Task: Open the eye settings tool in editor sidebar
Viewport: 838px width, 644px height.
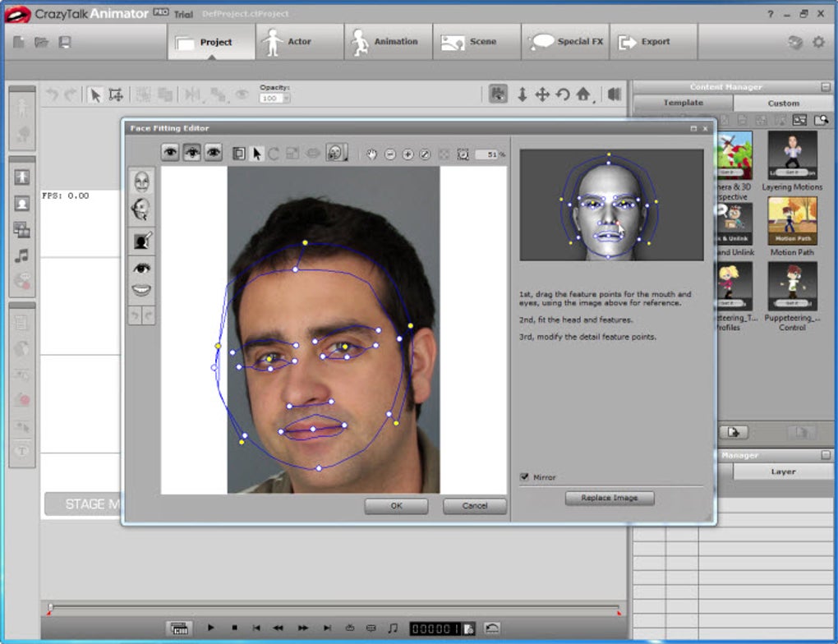Action: [x=141, y=268]
